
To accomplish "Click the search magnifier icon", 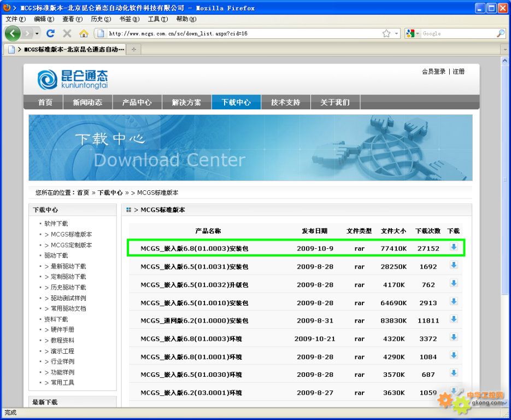I will coord(501,33).
